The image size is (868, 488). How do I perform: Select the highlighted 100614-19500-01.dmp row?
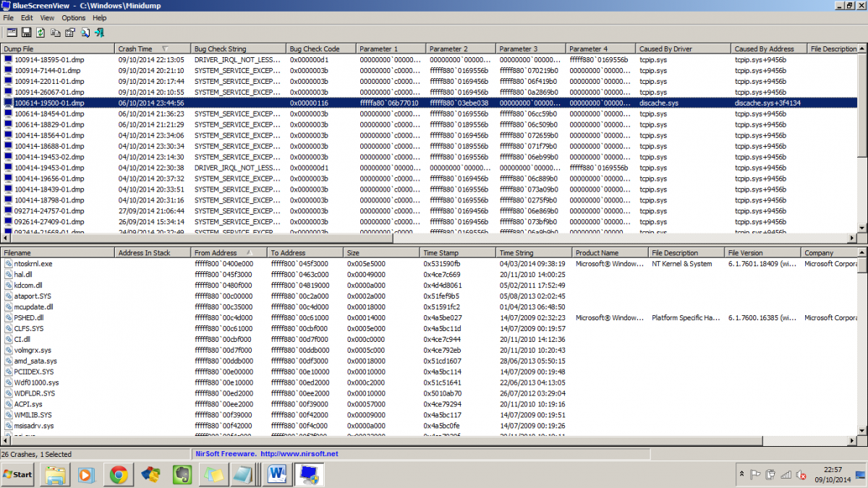tap(429, 103)
